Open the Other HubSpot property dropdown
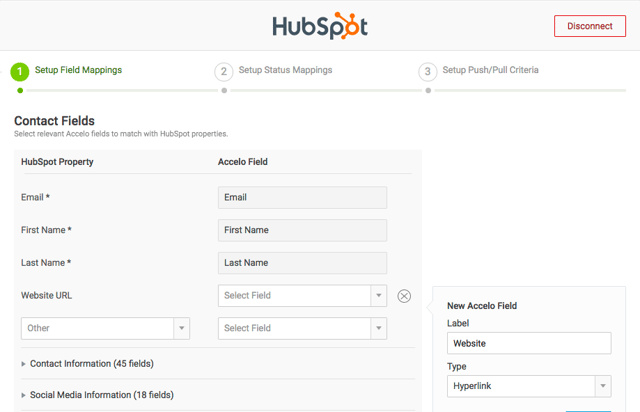Viewport: 640px width, 412px height. tap(105, 328)
